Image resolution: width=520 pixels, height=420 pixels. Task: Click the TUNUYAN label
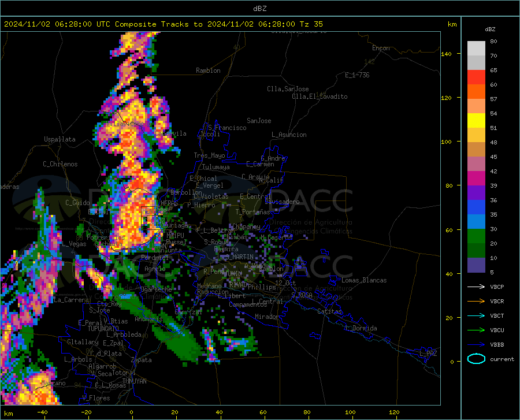(134, 381)
